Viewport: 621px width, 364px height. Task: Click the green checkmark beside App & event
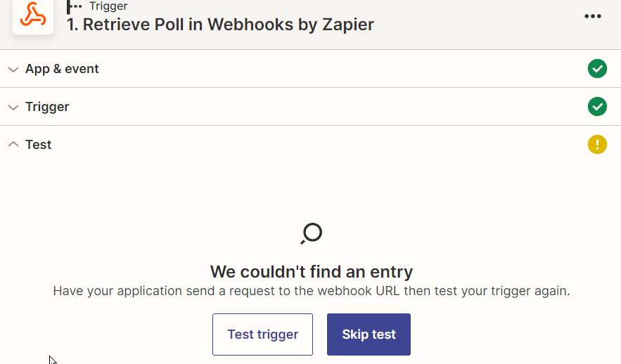coord(597,69)
